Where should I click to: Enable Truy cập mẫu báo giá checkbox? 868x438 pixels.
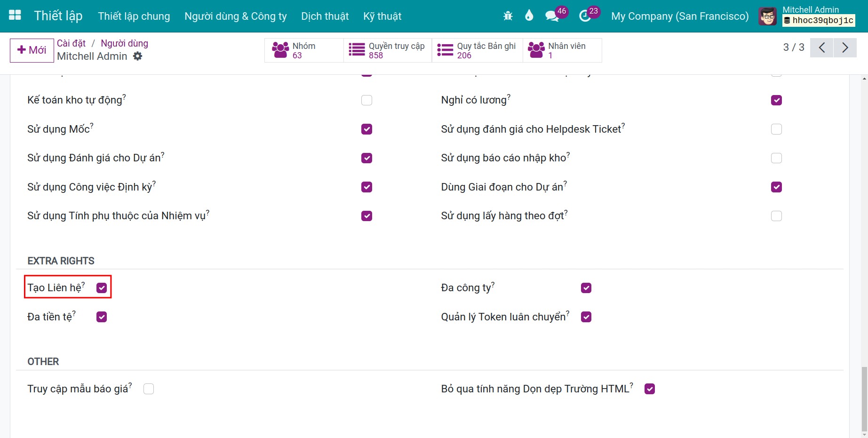[149, 389]
